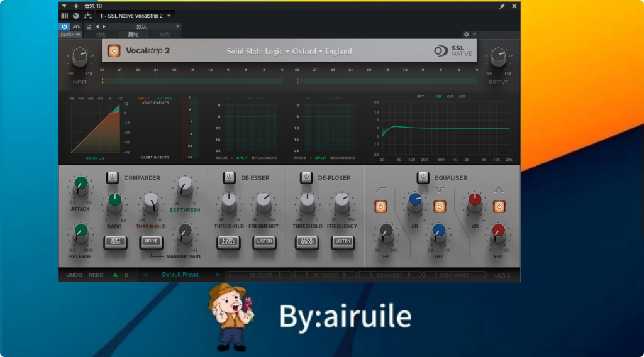This screenshot has width=644, height=357.
Task: Toggle the Compander section power button
Action: [x=112, y=177]
